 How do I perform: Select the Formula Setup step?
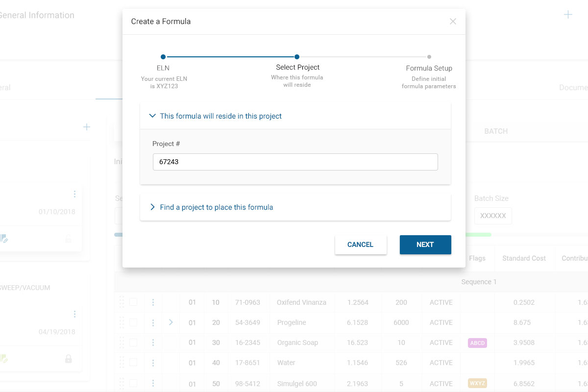click(x=429, y=68)
